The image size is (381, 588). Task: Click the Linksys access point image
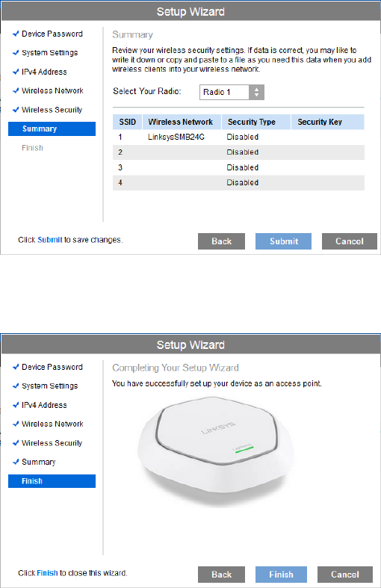tap(216, 452)
